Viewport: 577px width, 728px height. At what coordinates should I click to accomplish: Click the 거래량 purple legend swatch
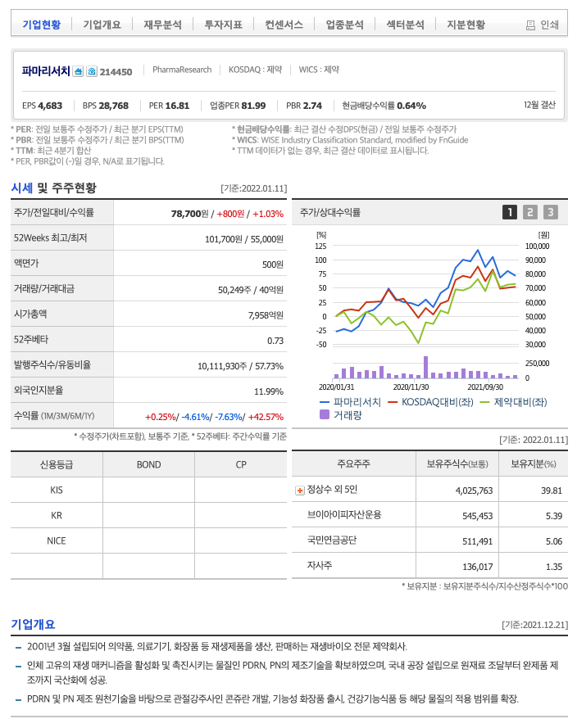tap(325, 414)
